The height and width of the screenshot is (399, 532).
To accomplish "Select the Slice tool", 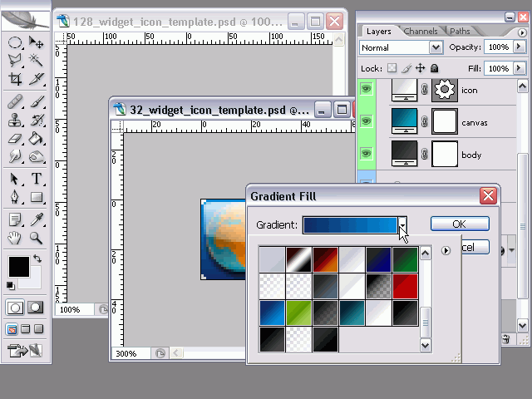I will click(36, 79).
